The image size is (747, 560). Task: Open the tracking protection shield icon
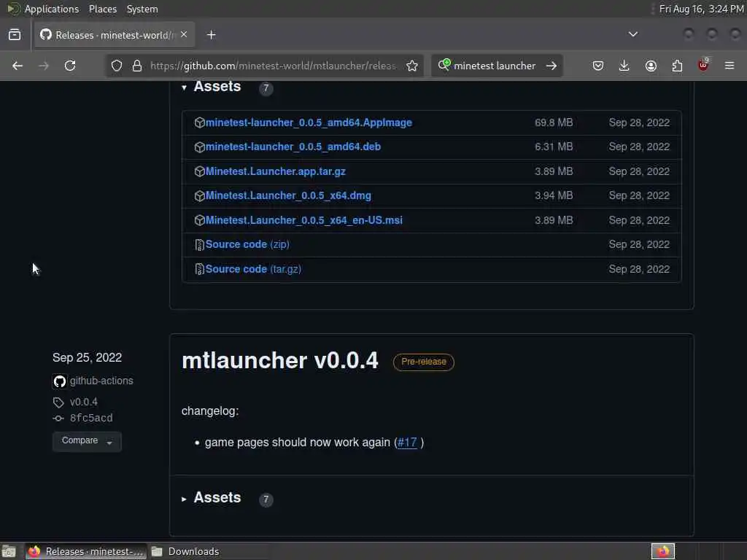[x=117, y=66]
